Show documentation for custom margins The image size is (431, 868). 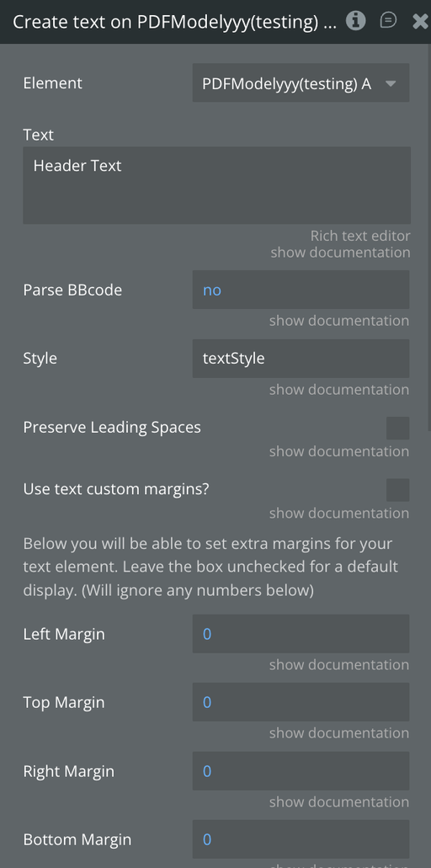pyautogui.click(x=339, y=514)
